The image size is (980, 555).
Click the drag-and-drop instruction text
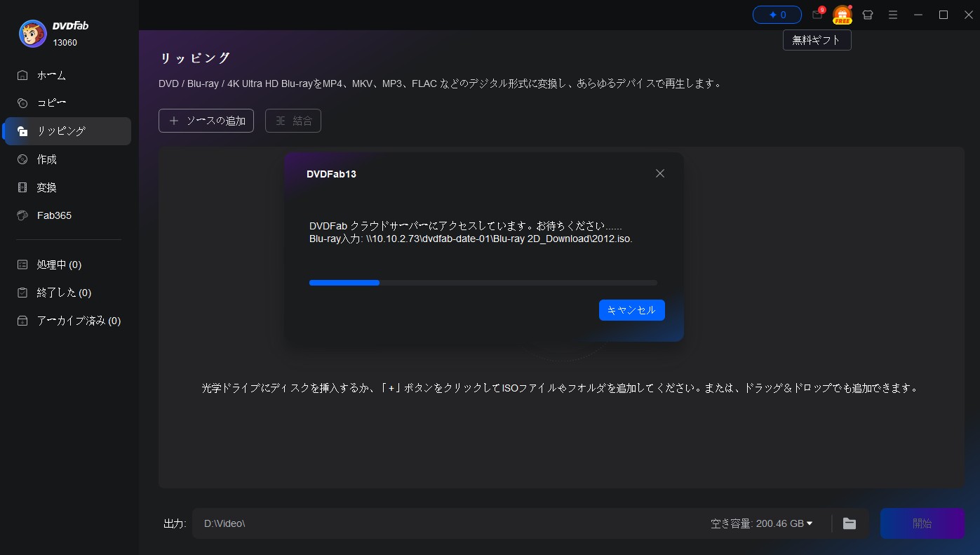pos(560,387)
